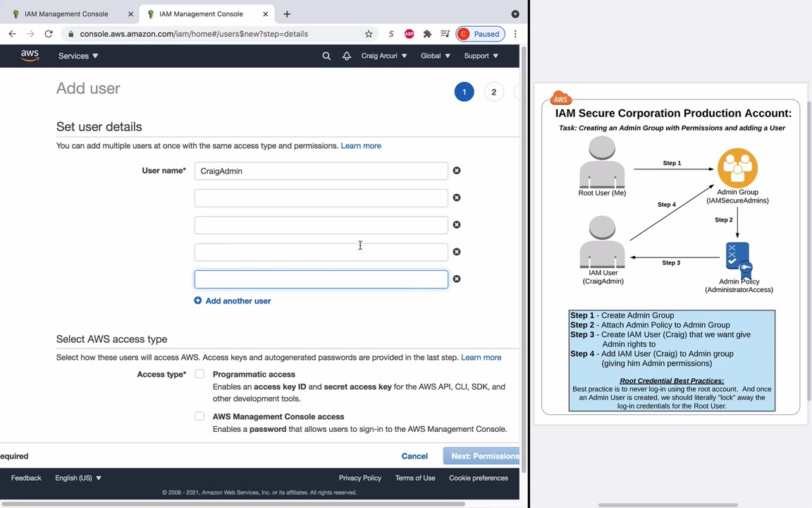Bookmark this page with the star icon
This screenshot has width=812, height=508.
tap(369, 34)
